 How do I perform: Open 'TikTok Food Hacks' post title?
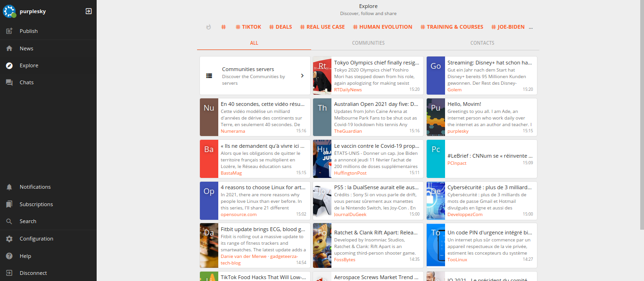264,277
